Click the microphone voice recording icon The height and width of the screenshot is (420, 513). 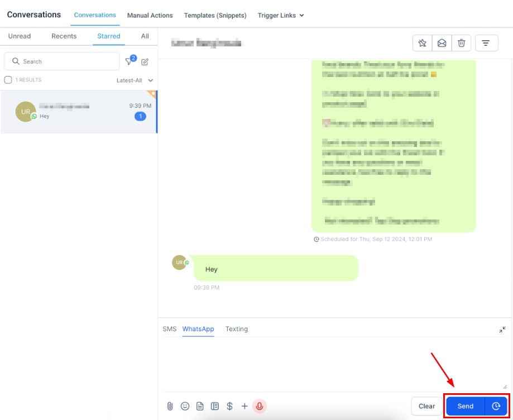(x=259, y=407)
